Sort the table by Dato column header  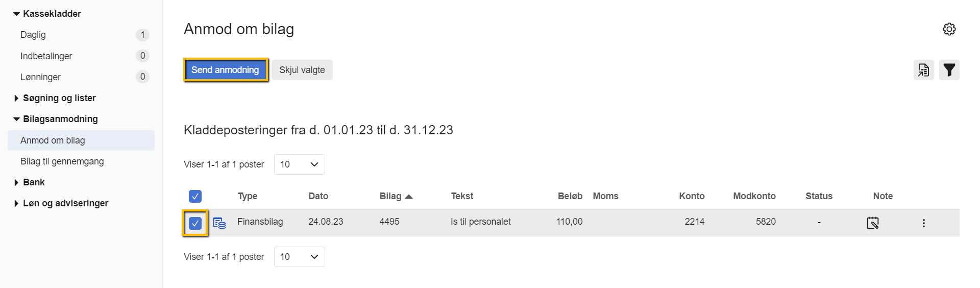[x=318, y=196]
